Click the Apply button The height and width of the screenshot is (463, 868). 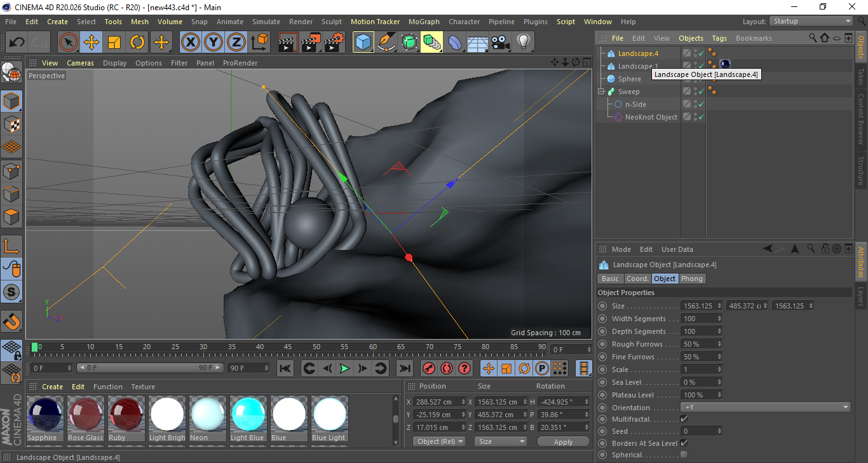[563, 441]
